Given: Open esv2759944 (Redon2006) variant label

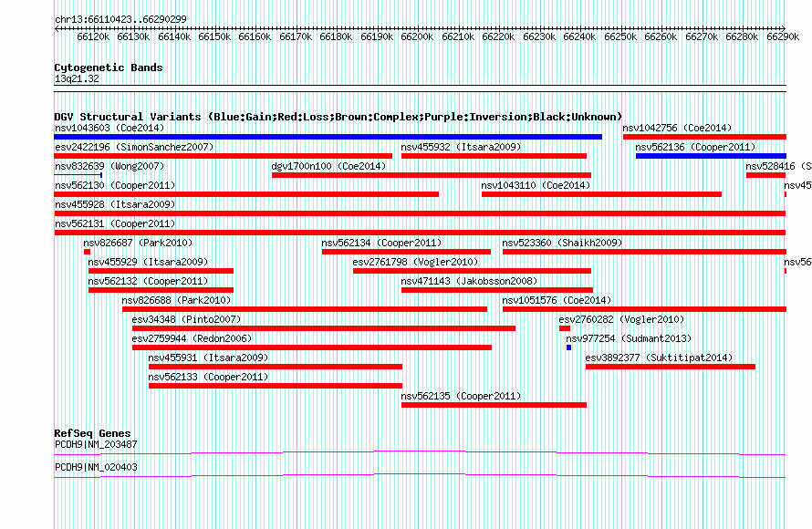Looking at the screenshot, I should pyautogui.click(x=193, y=338).
